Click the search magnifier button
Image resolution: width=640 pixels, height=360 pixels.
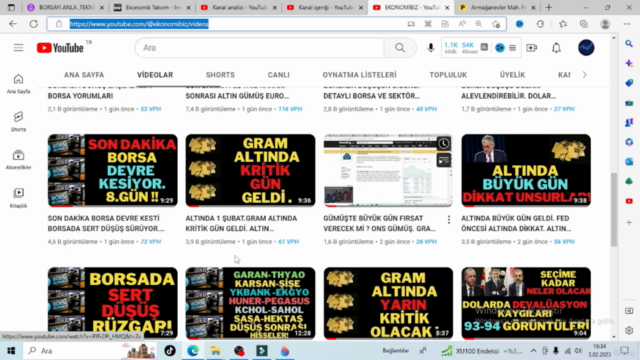400,48
